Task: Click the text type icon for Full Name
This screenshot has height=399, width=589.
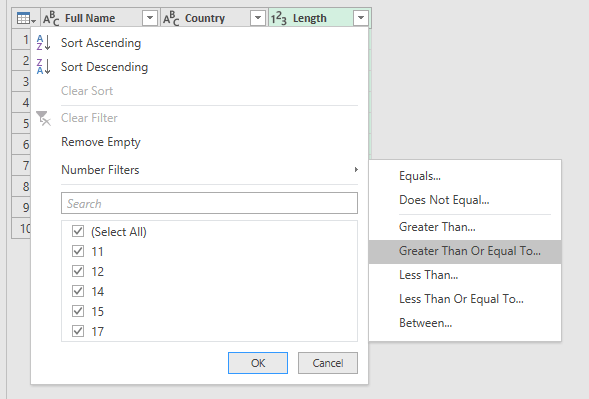Action: point(51,18)
